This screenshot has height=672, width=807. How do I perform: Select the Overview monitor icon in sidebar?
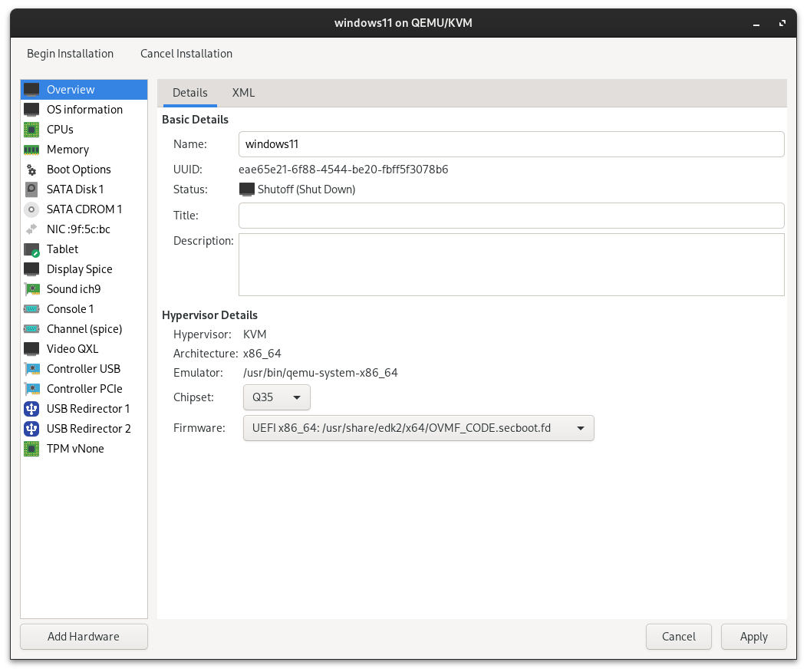click(x=31, y=90)
